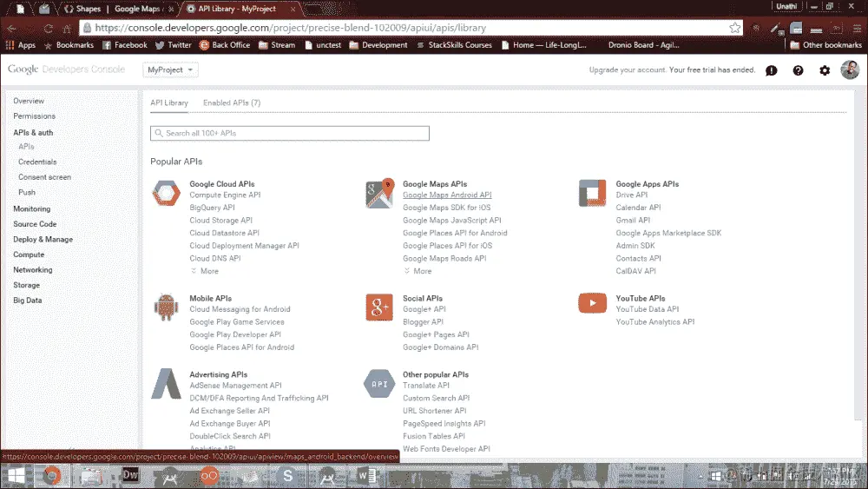
Task: Open Overview in the sidebar
Action: (29, 101)
